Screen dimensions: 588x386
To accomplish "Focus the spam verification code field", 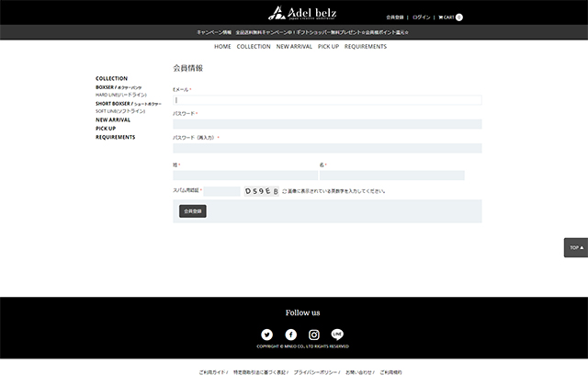I will pos(221,191).
